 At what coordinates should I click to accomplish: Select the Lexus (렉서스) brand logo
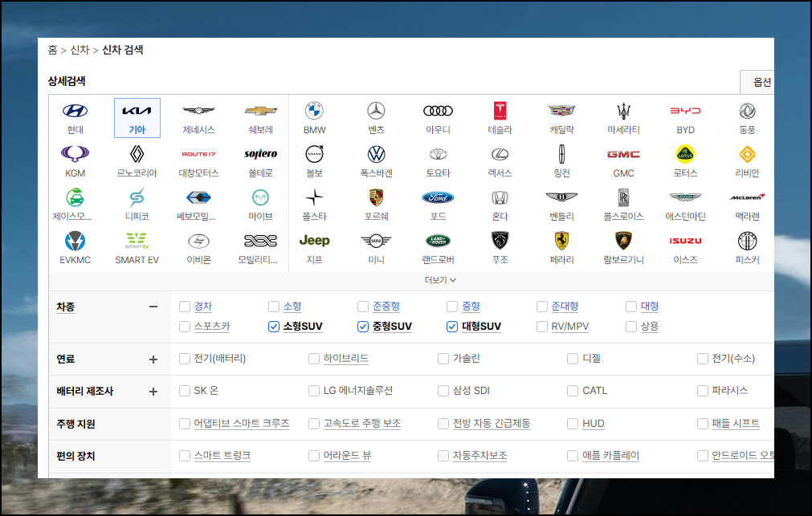coord(500,154)
